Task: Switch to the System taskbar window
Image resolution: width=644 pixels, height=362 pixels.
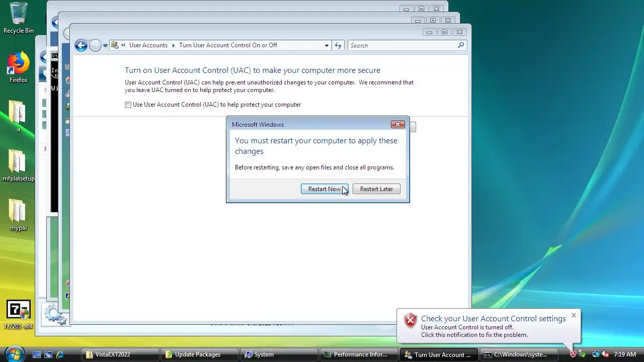Action: tap(279, 354)
